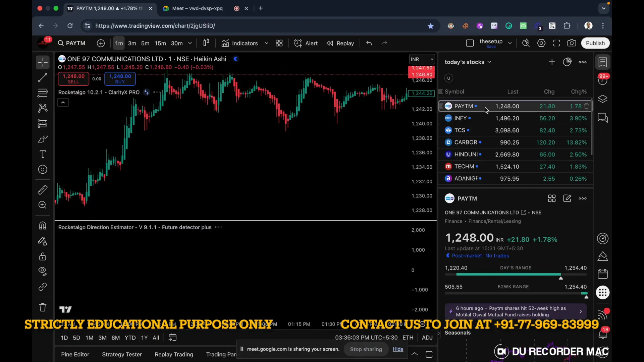644x362 pixels.
Task: Switch to the 5m timeframe
Action: click(145, 43)
